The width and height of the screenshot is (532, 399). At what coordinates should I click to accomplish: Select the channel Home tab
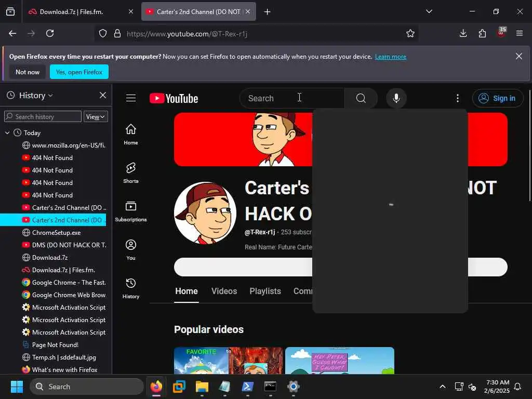point(187,291)
